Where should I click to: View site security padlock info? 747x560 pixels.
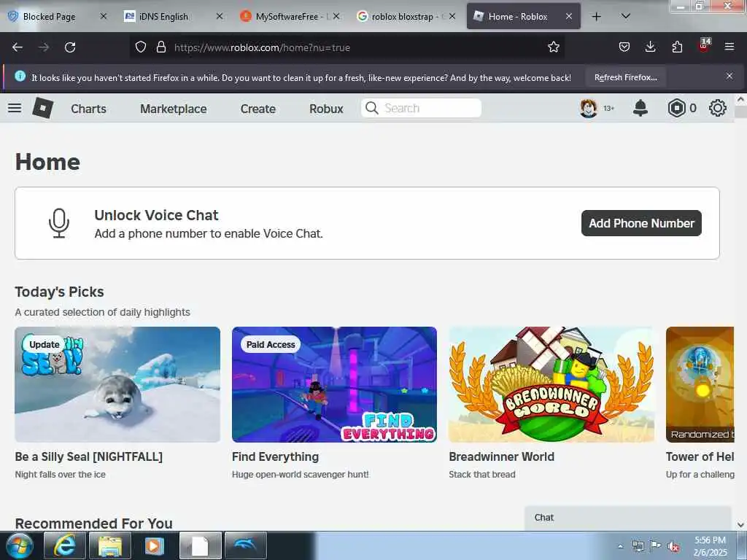click(x=161, y=47)
